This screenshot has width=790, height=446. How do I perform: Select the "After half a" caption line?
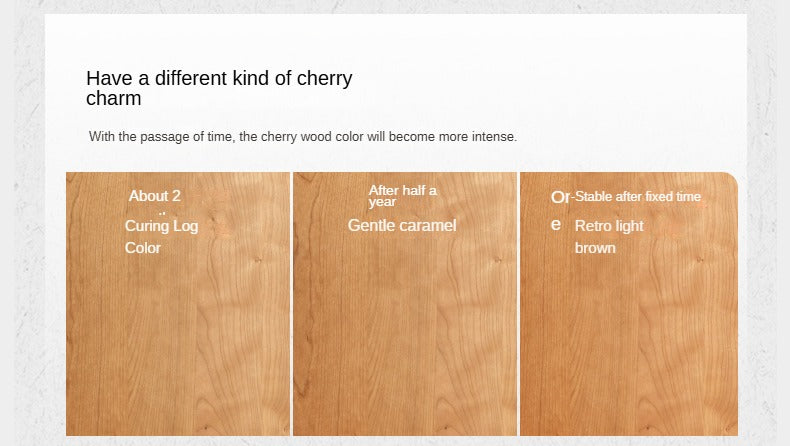pyautogui.click(x=403, y=190)
